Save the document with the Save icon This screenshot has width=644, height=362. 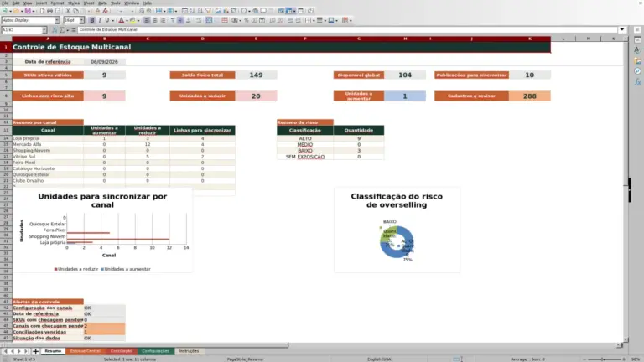pyautogui.click(x=28, y=11)
